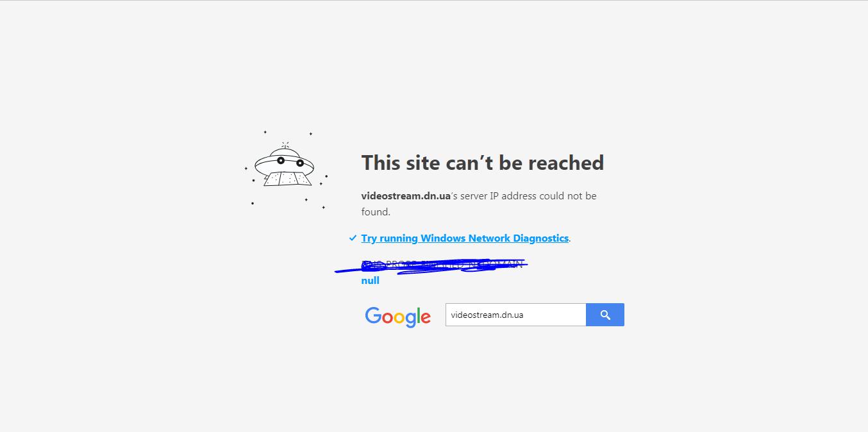
Task: Select the 'This site can't be reached' heading
Action: 483,163
